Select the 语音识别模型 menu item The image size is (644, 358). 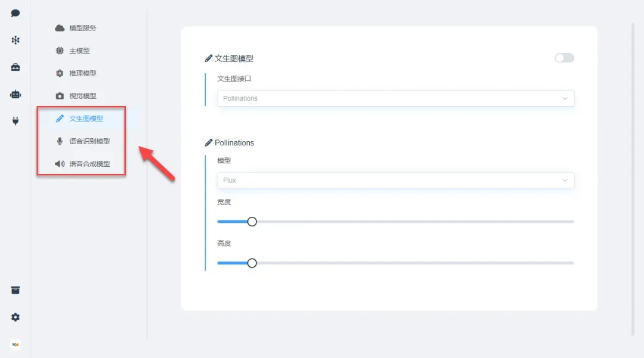pyautogui.click(x=89, y=141)
